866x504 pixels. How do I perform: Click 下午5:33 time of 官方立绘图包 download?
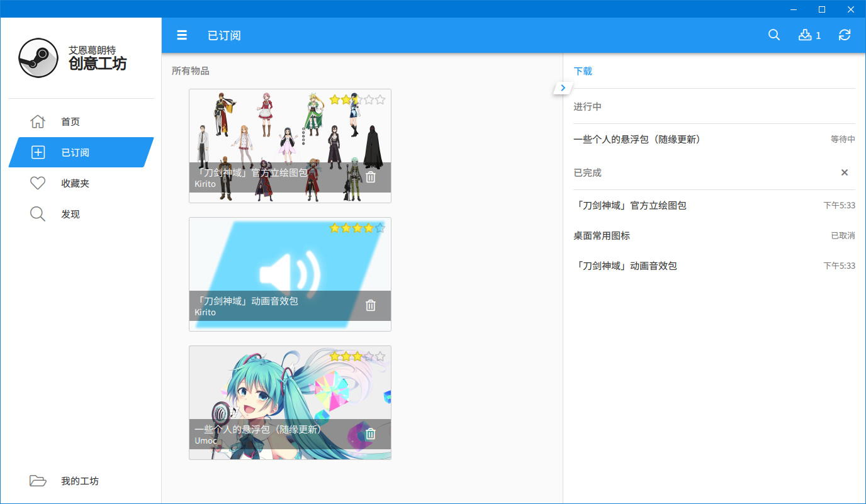(x=840, y=206)
